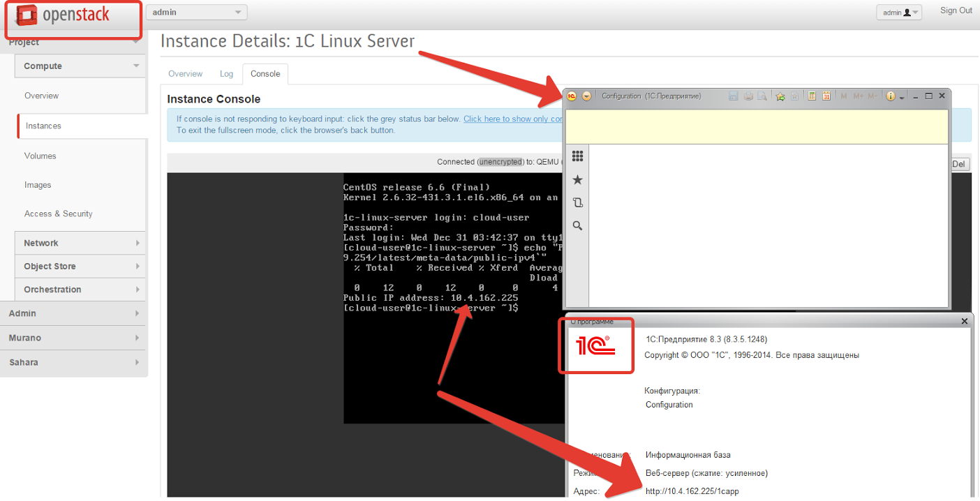The image size is (980, 501).
Task: Expand the Orchestration section
Action: 80,289
